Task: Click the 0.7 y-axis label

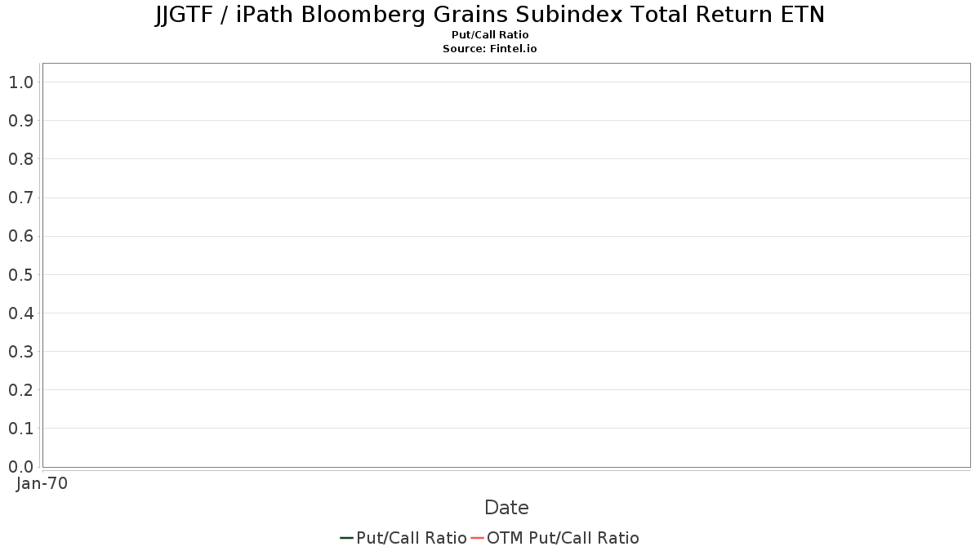Action: point(20,198)
